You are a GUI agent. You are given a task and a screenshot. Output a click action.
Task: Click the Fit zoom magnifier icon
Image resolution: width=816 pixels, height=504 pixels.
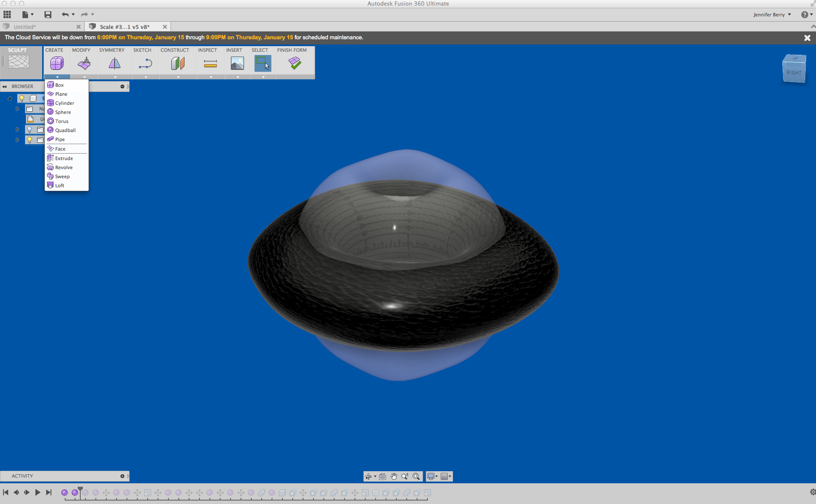click(416, 476)
